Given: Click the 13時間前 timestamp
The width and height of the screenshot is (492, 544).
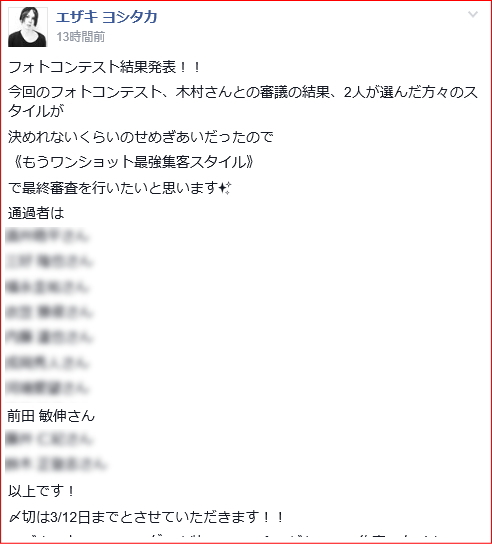Looking at the screenshot, I should (80, 37).
